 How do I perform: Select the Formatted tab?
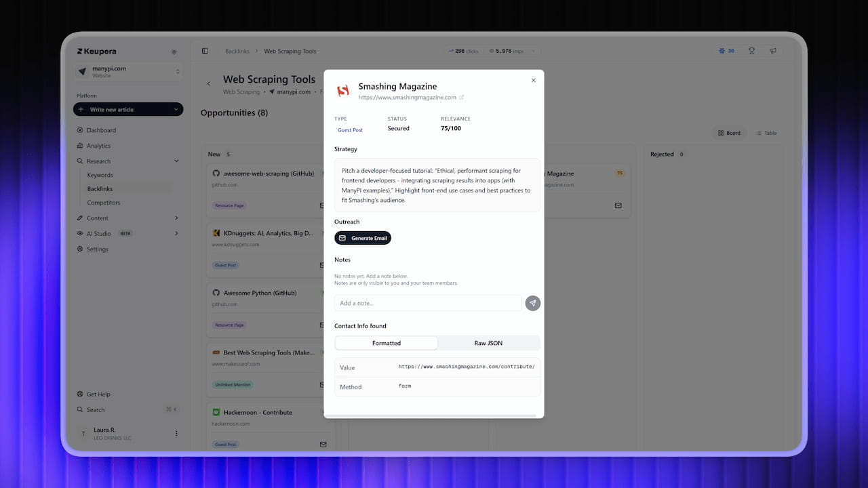click(387, 343)
